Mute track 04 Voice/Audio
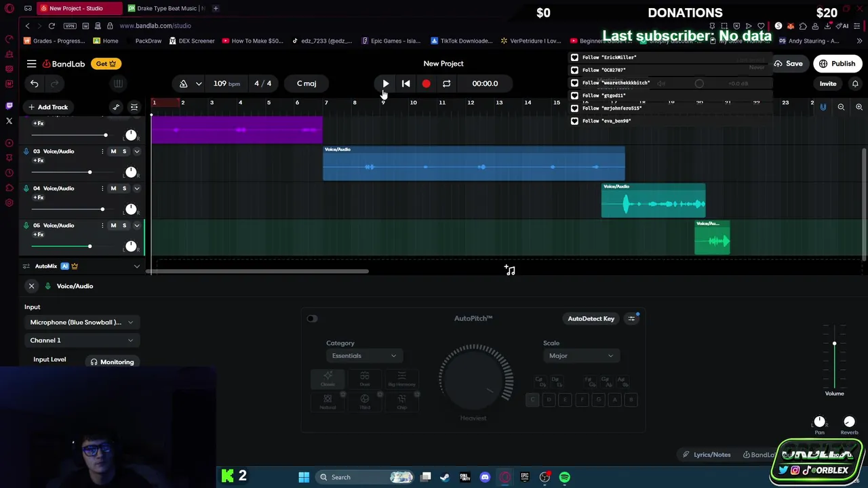868x488 pixels. point(113,188)
